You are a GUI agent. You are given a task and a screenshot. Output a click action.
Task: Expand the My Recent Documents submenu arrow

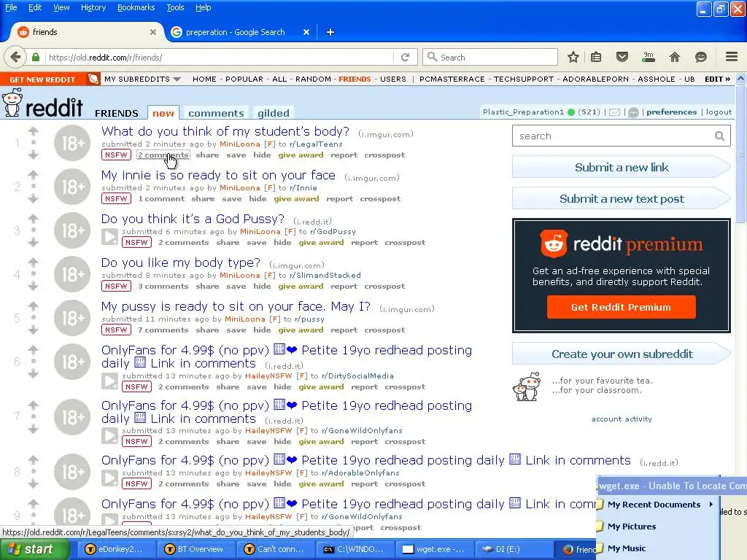pyautogui.click(x=711, y=505)
